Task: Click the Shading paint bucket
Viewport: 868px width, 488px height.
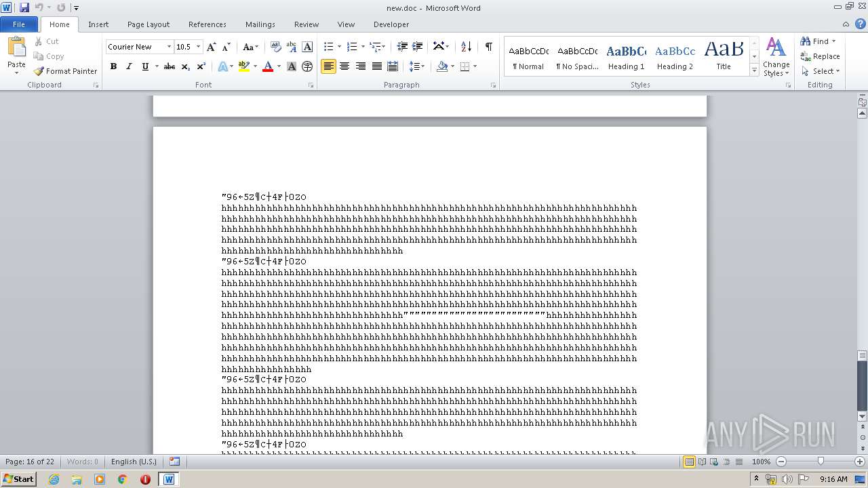Action: [442, 66]
